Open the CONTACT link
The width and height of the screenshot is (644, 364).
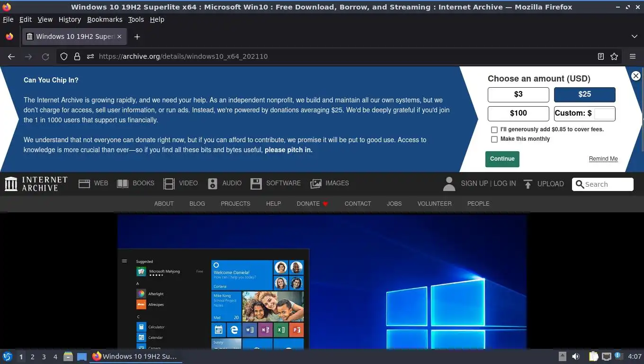(358, 204)
